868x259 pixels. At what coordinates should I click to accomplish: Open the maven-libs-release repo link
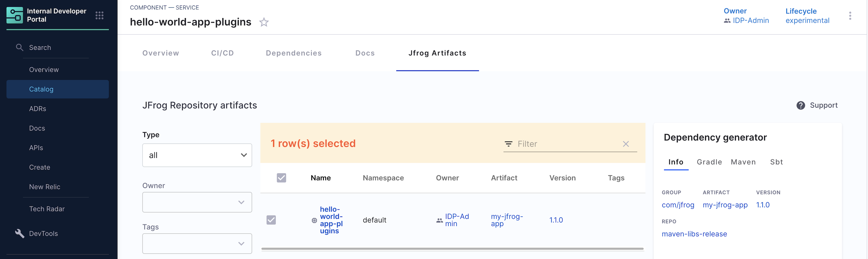694,234
